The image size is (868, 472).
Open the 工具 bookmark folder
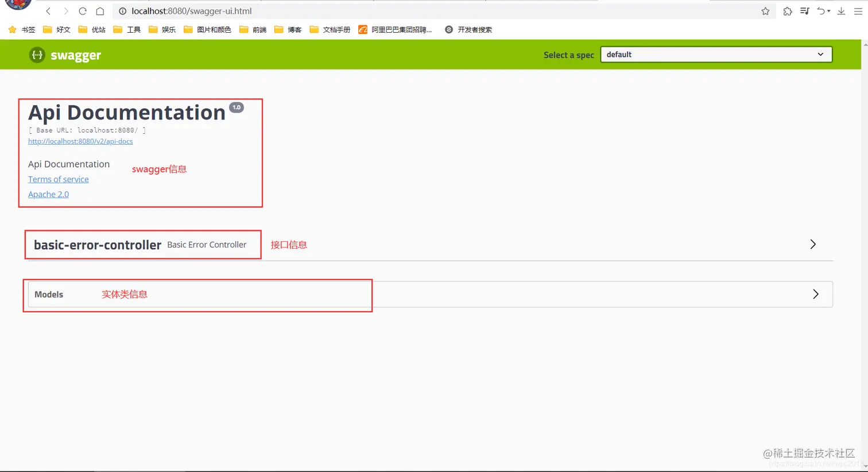tap(127, 29)
